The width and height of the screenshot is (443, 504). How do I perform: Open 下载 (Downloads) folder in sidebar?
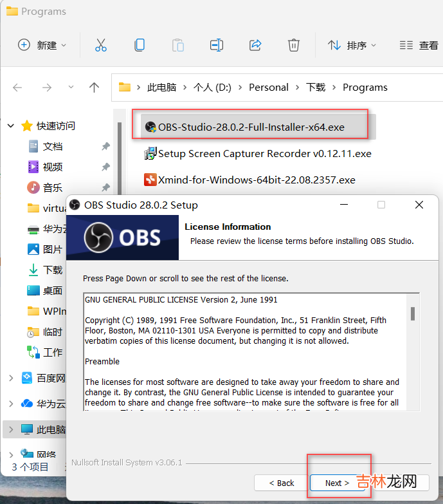[52, 270]
